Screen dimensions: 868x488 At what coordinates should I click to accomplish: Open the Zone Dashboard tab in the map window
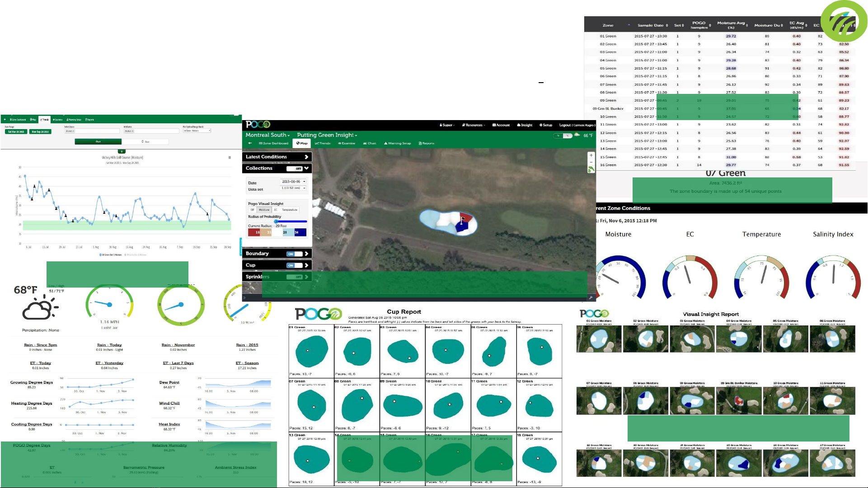[273, 143]
